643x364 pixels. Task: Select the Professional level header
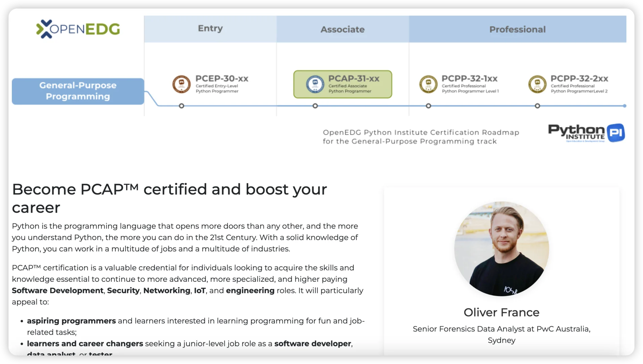coord(518,29)
